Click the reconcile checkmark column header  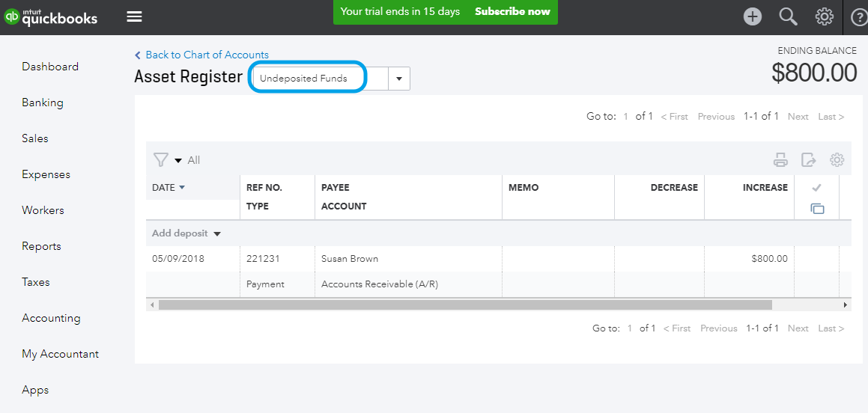pyautogui.click(x=816, y=188)
